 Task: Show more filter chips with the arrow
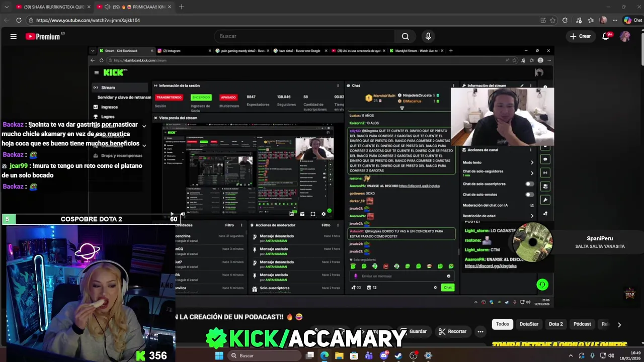coord(619,325)
